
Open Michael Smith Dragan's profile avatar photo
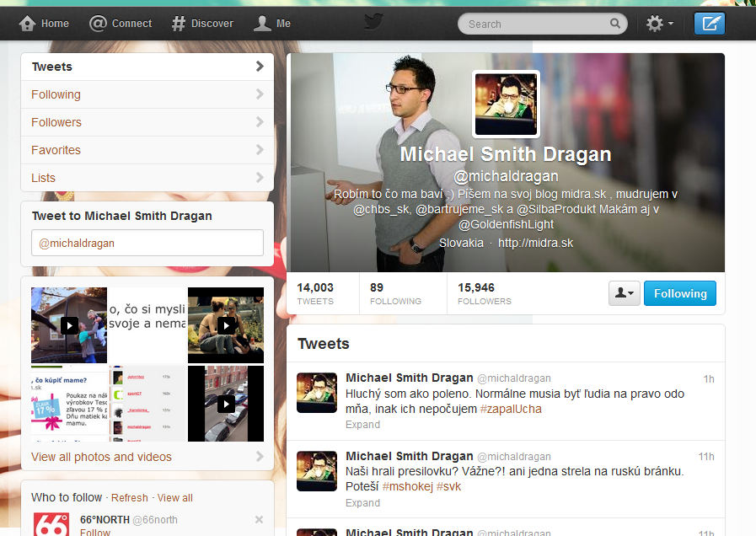506,105
